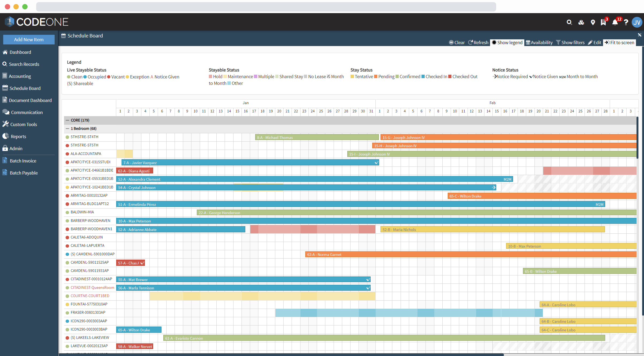Toggle the Availability view

(539, 43)
